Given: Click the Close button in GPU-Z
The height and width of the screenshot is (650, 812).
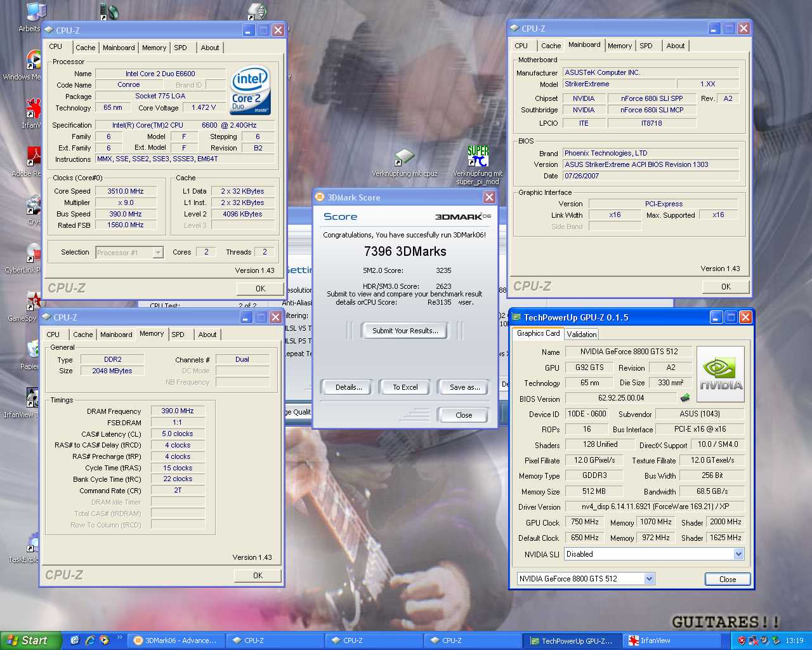Looking at the screenshot, I should [x=728, y=580].
